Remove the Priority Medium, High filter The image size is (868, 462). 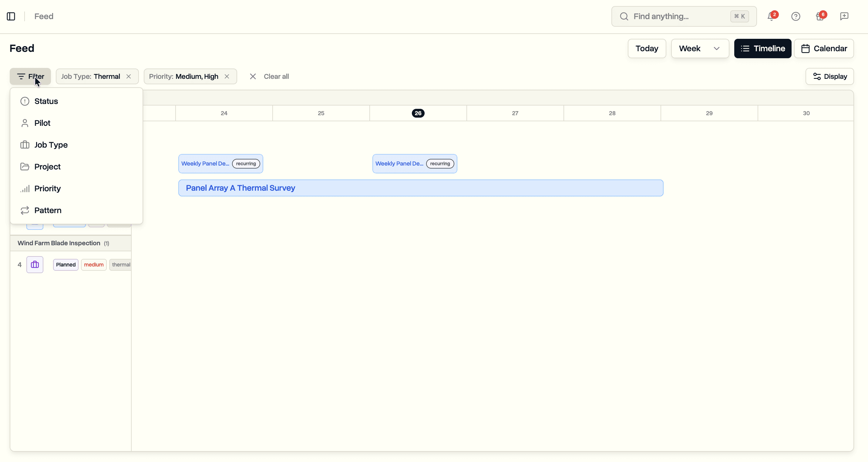(x=227, y=76)
